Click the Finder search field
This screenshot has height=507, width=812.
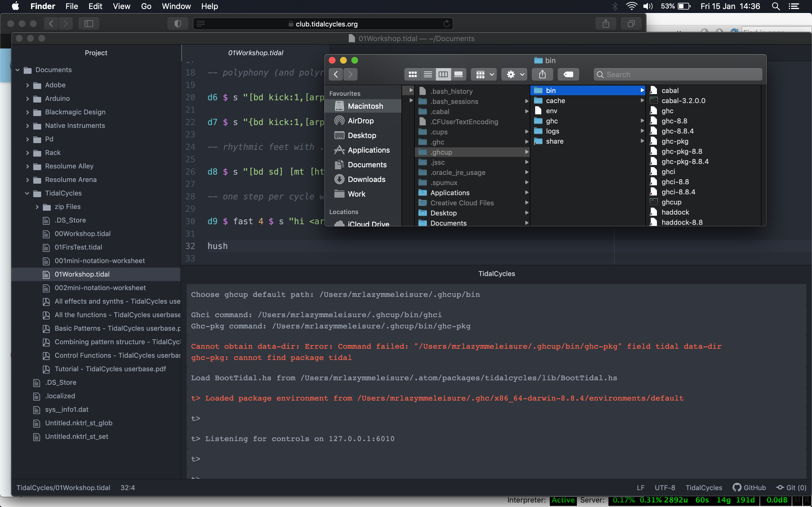pyautogui.click(x=678, y=74)
